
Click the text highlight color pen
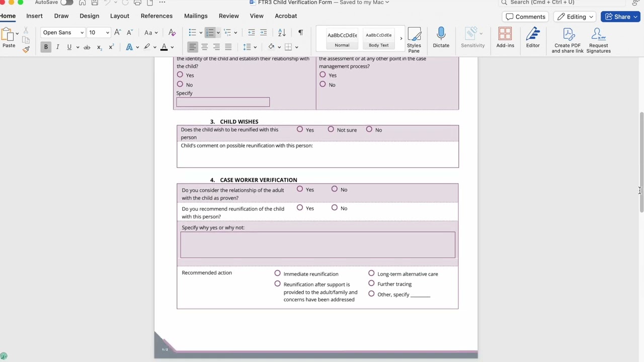click(147, 47)
